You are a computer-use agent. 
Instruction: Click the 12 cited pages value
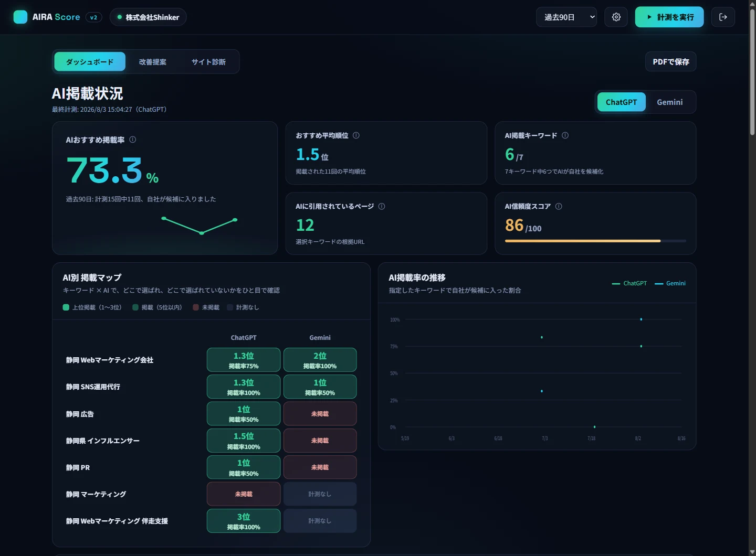tap(305, 225)
